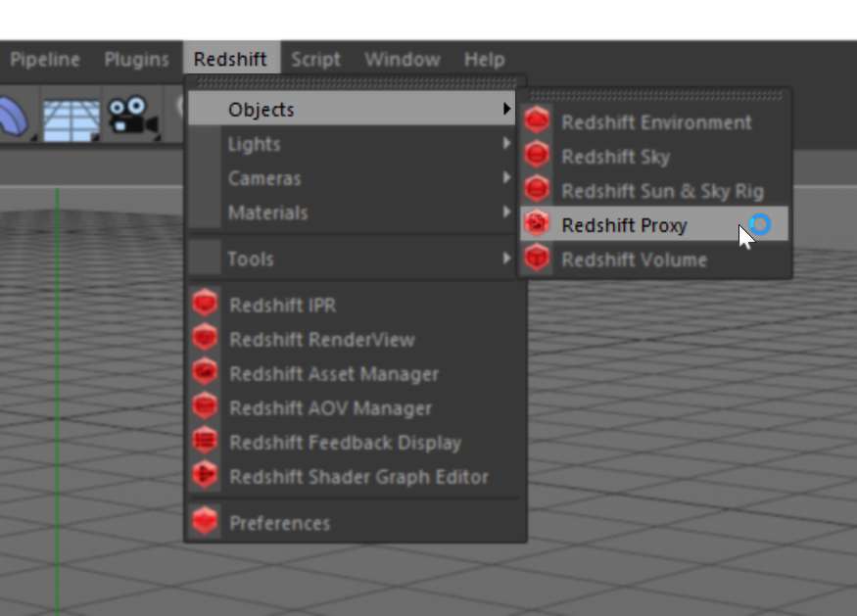
Task: Click the Preferences red cube icon
Action: click(x=205, y=521)
